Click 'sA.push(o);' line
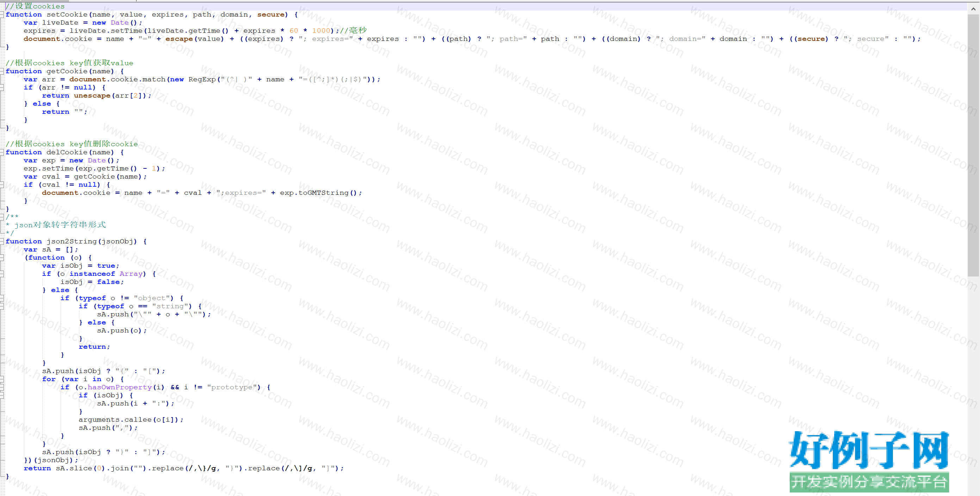 [x=122, y=330]
